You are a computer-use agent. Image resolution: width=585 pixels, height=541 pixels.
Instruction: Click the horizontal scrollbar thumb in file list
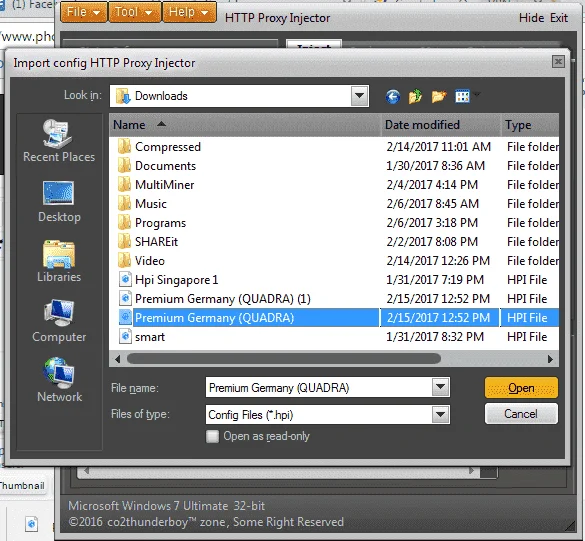tap(284, 359)
